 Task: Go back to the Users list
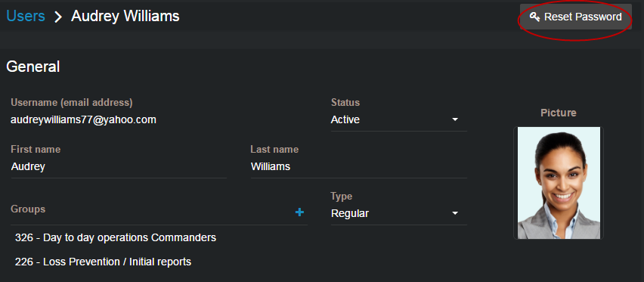(26, 16)
